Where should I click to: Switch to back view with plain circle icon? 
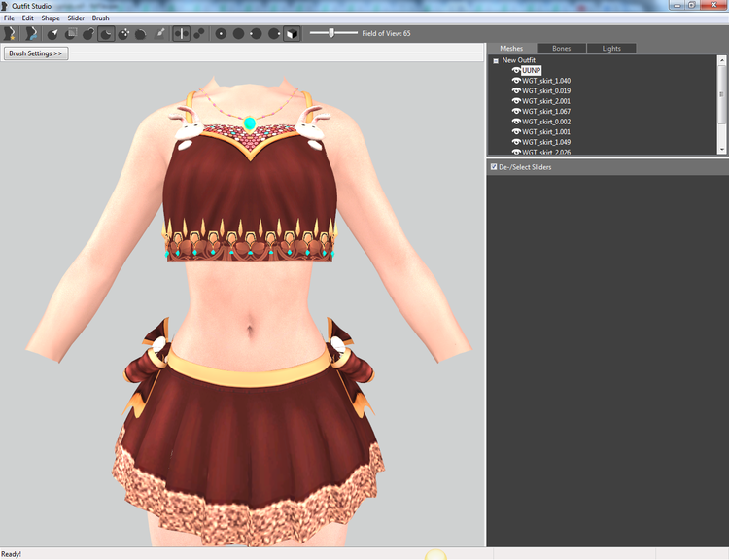238,33
